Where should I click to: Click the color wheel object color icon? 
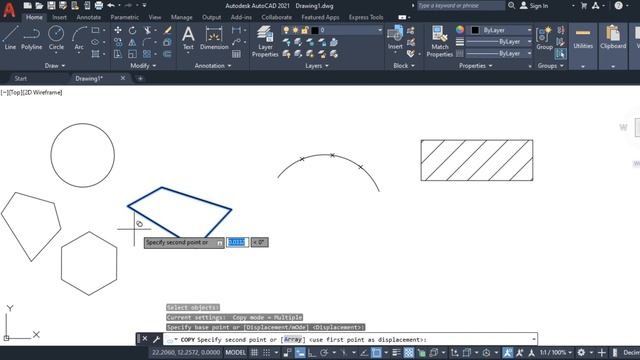point(460,30)
